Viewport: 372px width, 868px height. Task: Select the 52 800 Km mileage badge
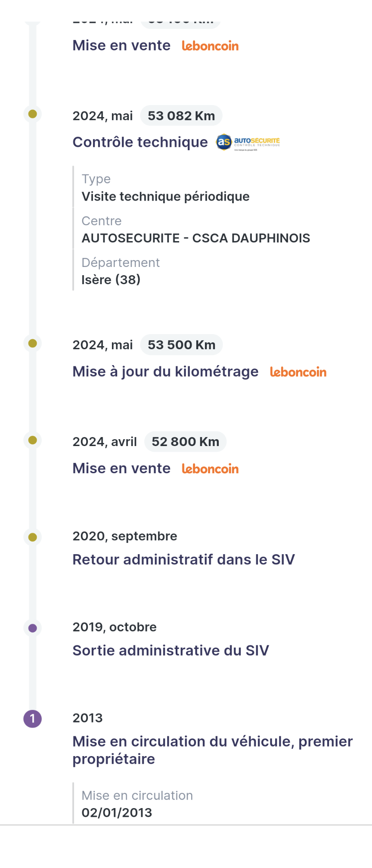coord(185,442)
